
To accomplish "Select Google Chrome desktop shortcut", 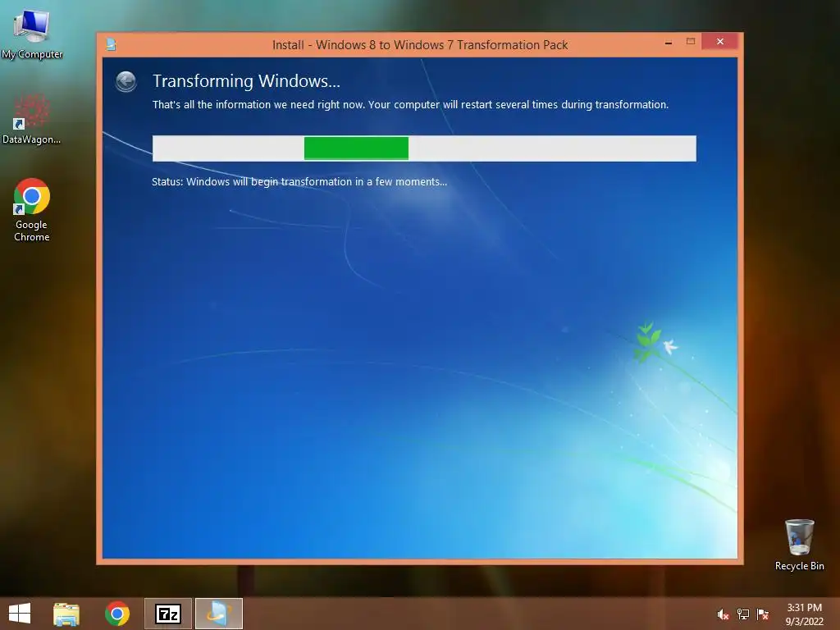I will click(32, 209).
